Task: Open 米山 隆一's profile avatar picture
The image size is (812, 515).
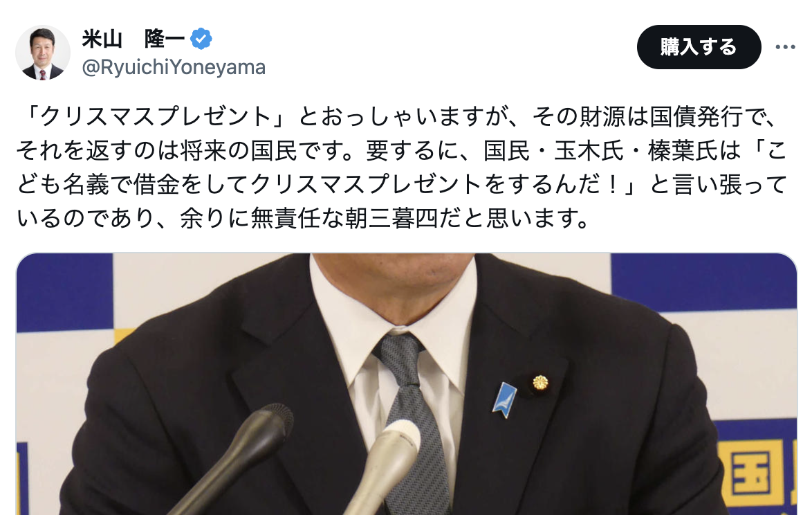Action: 42,53
